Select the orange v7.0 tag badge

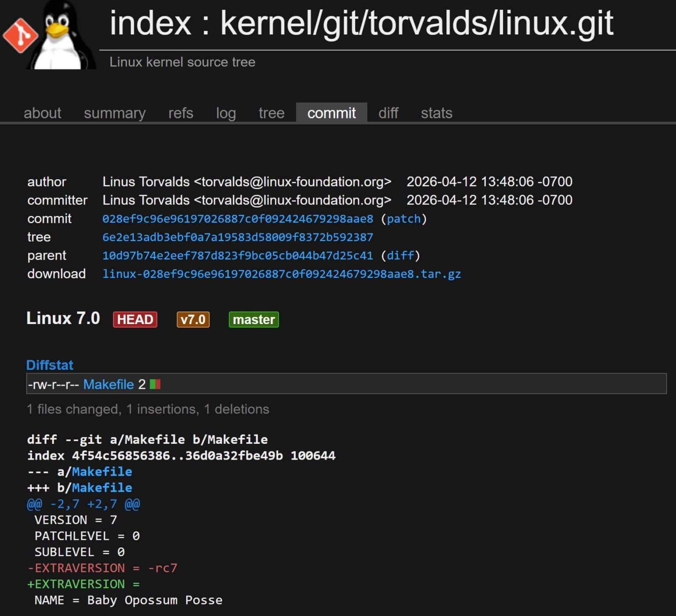[x=193, y=320]
